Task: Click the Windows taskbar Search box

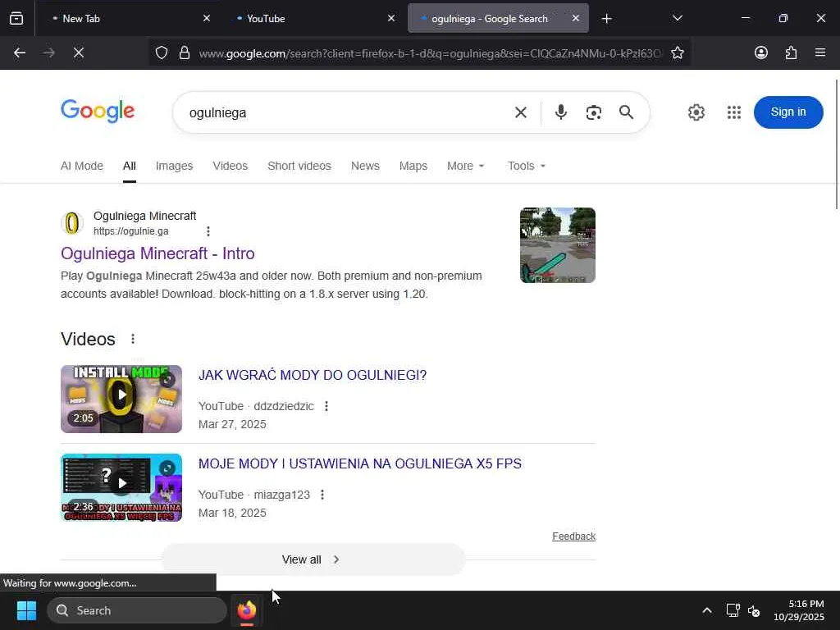Action: [x=137, y=610]
